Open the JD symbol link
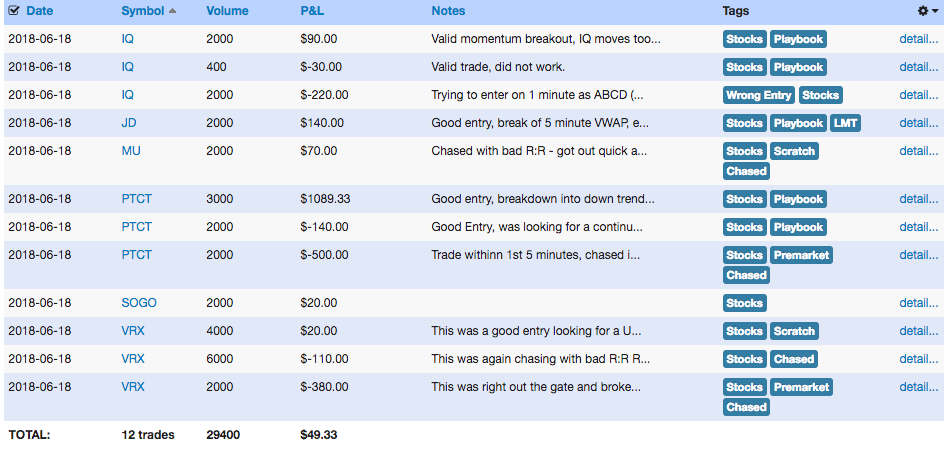Viewport: 949px width, 453px height. pos(129,123)
